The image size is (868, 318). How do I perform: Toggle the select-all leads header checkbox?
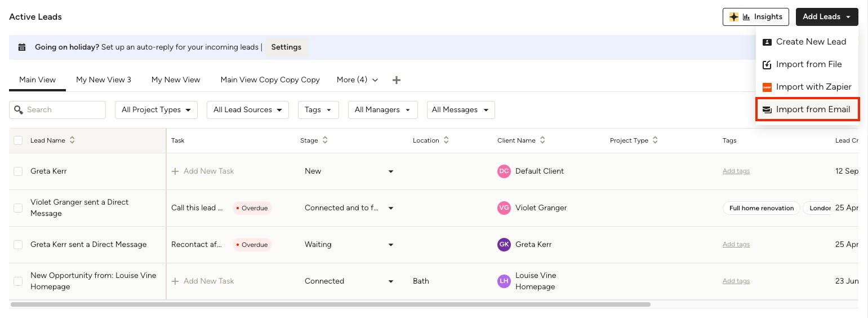click(x=18, y=140)
